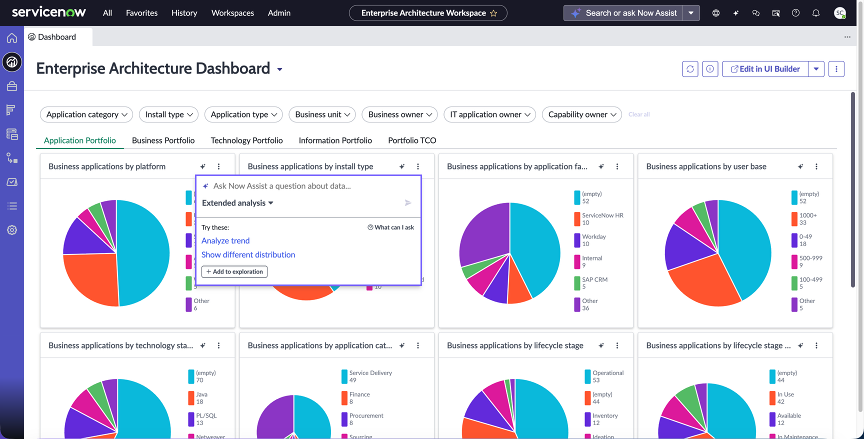This screenshot has width=864, height=440.
Task: Open the notifications bell icon
Action: [x=816, y=13]
